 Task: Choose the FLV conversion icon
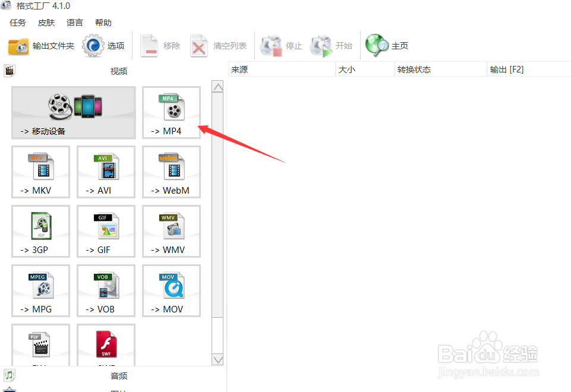(40, 345)
